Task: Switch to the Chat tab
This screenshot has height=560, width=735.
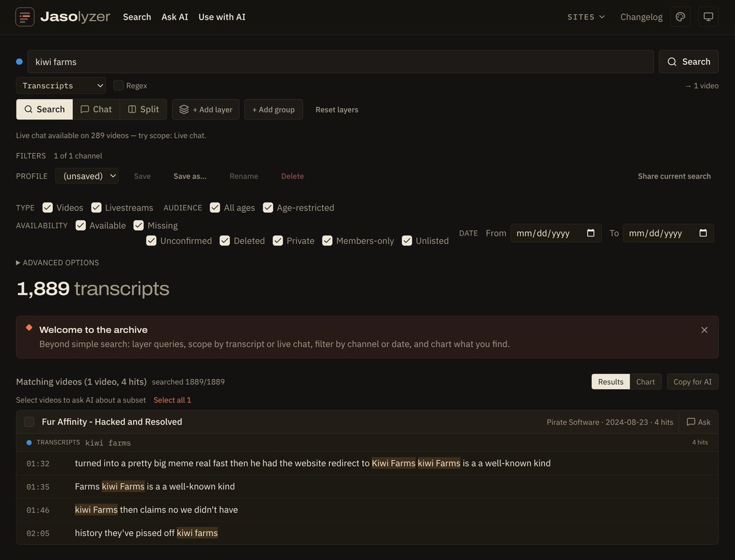Action: tap(96, 110)
